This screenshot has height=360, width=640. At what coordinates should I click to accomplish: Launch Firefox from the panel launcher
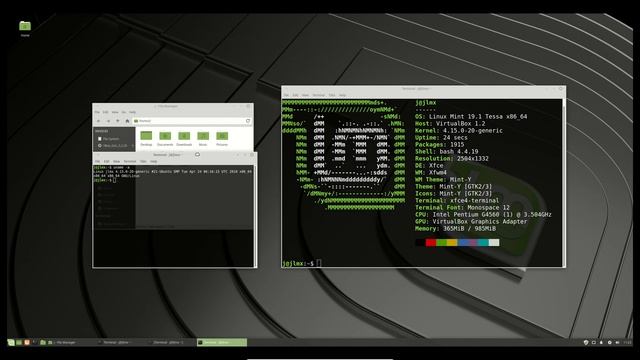pyautogui.click(x=27, y=342)
